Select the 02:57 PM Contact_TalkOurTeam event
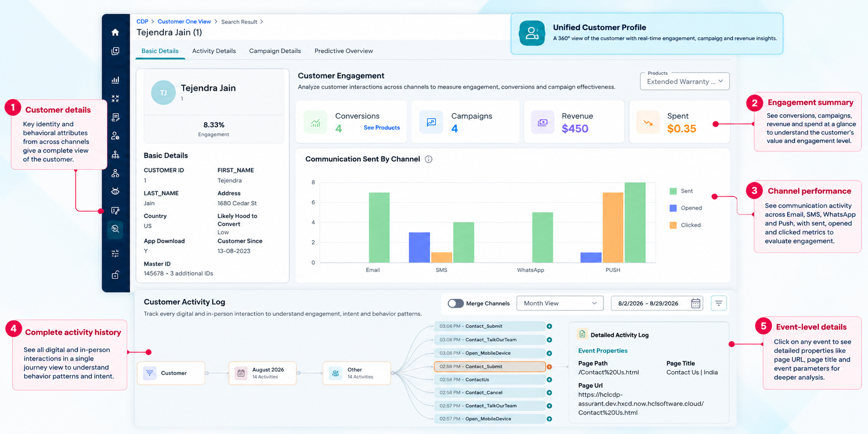 490,406
